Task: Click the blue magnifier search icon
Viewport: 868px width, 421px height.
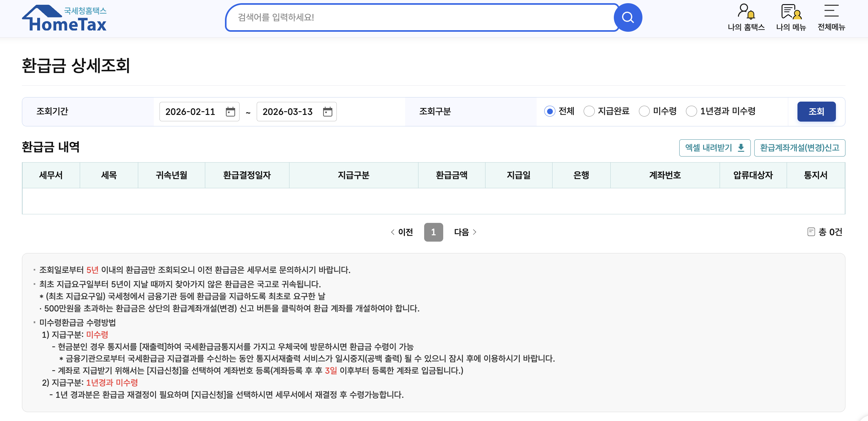Action: [x=627, y=17]
